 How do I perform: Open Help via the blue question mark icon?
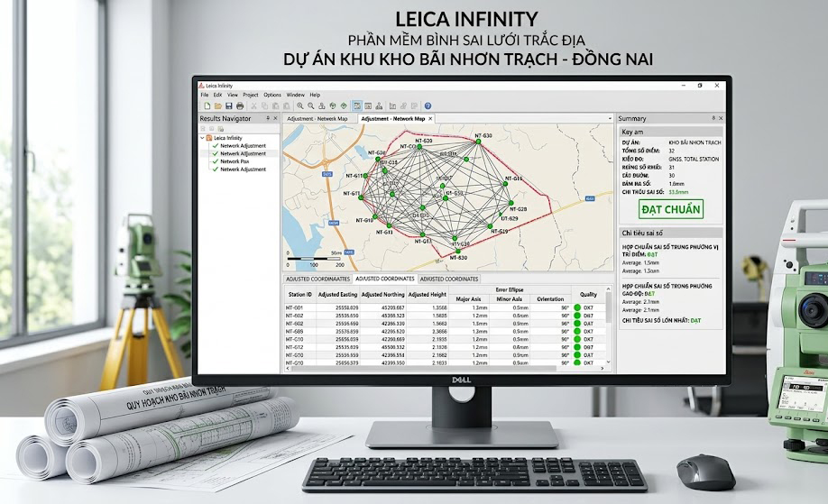pyautogui.click(x=428, y=106)
